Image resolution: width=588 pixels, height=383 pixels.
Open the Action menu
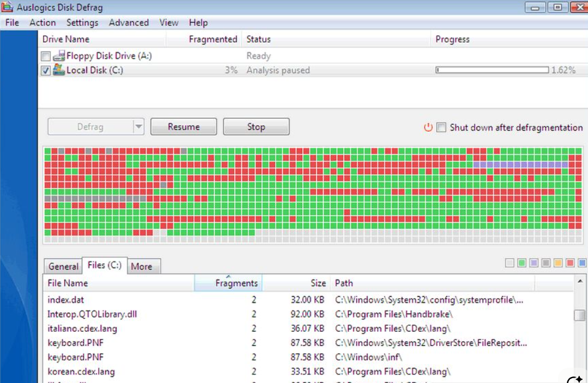pos(43,22)
